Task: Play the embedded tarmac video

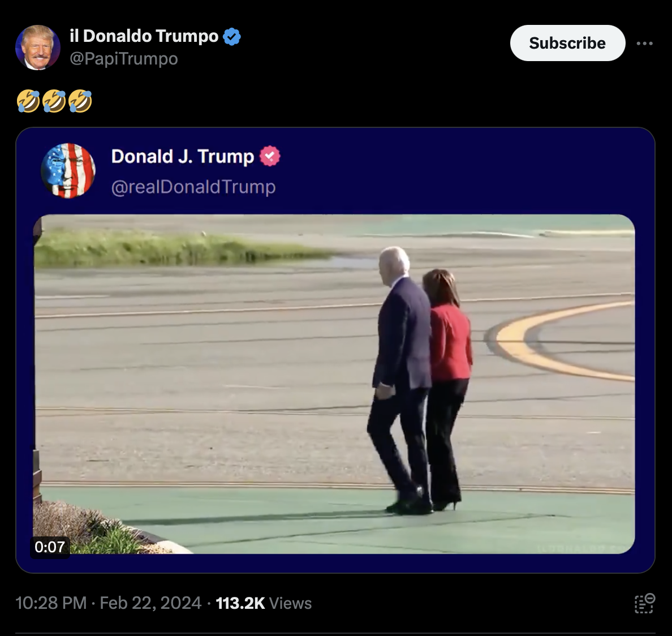Action: (x=334, y=384)
